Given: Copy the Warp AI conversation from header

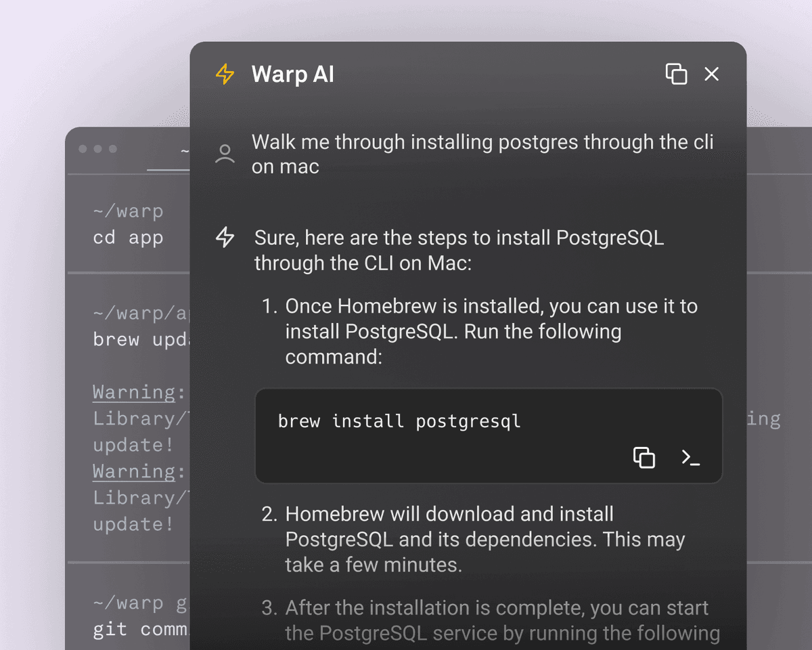Looking at the screenshot, I should click(x=676, y=74).
